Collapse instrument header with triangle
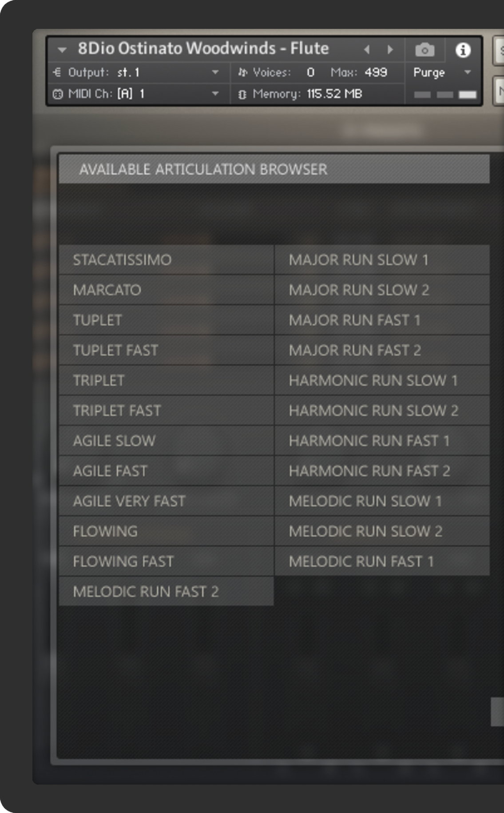504x813 pixels. coord(62,49)
